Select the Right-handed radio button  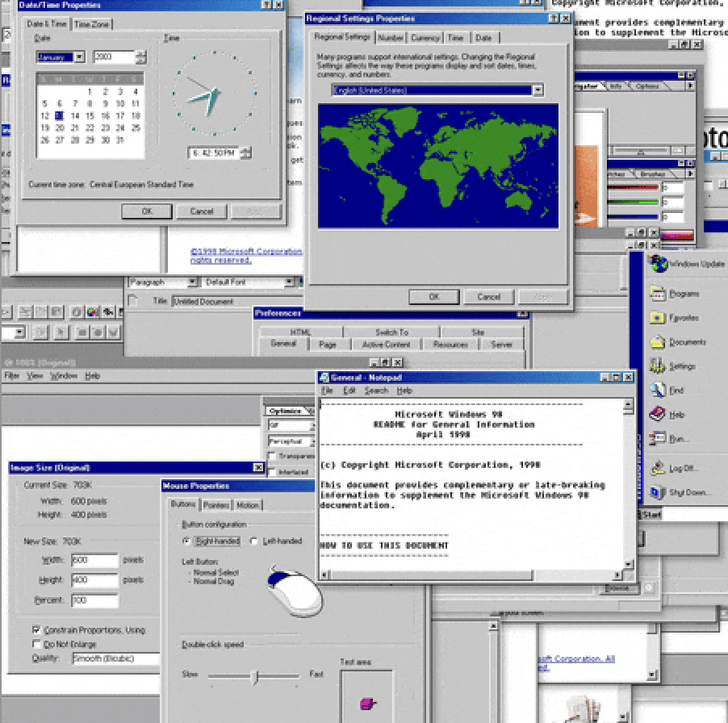point(187,541)
